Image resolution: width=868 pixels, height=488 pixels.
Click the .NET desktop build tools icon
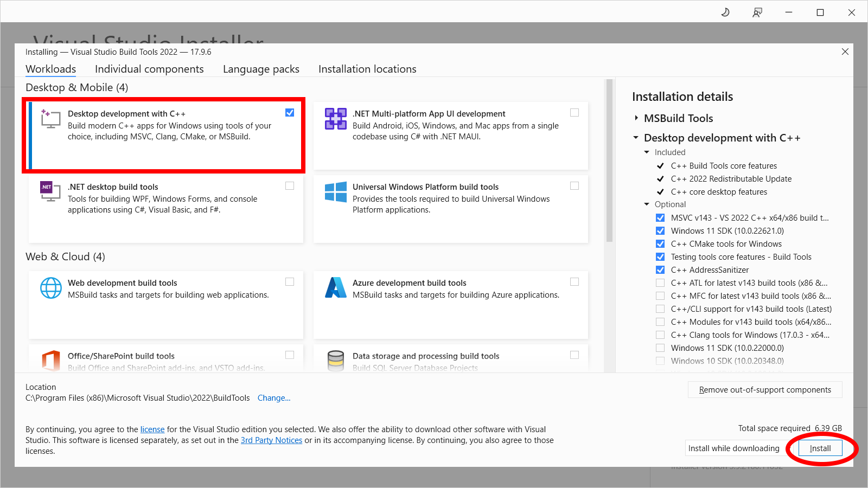pyautogui.click(x=50, y=192)
